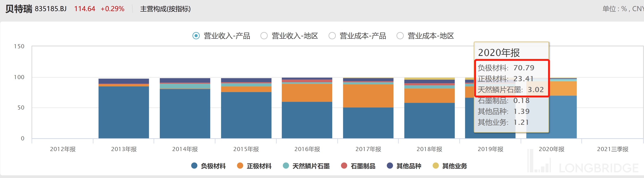Choose the 营业成本-地区 radio option
This screenshot has width=644, height=178.
click(x=400, y=36)
